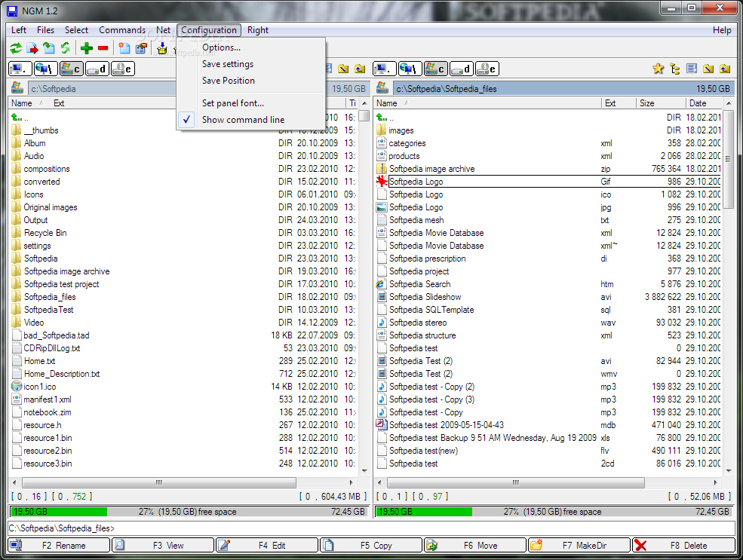Click the list view icon in right panel
Image resolution: width=743 pixels, height=560 pixels.
click(x=692, y=69)
